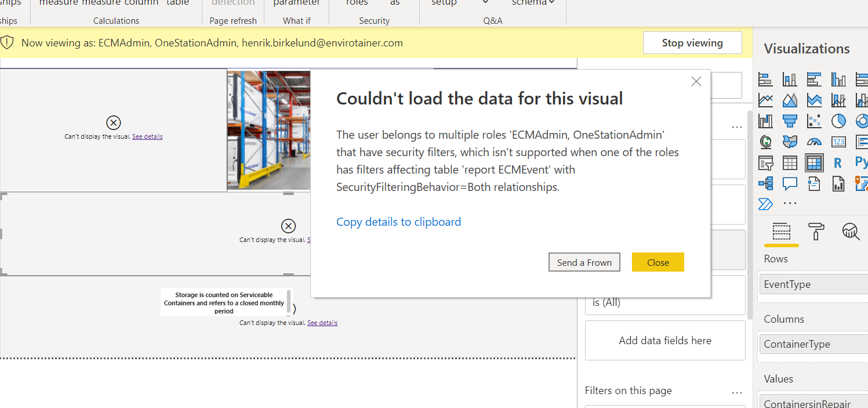
Task: Select the slicer visual
Action: point(765,163)
